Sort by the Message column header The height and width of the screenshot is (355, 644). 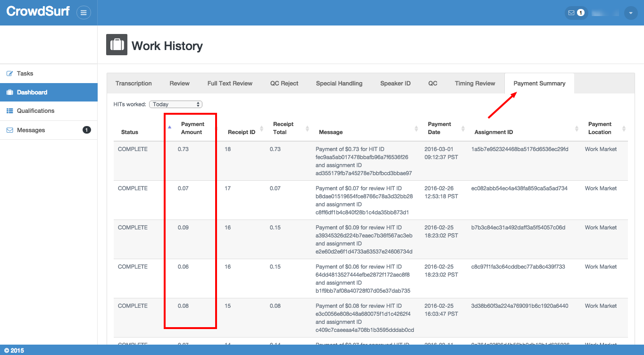coord(331,132)
